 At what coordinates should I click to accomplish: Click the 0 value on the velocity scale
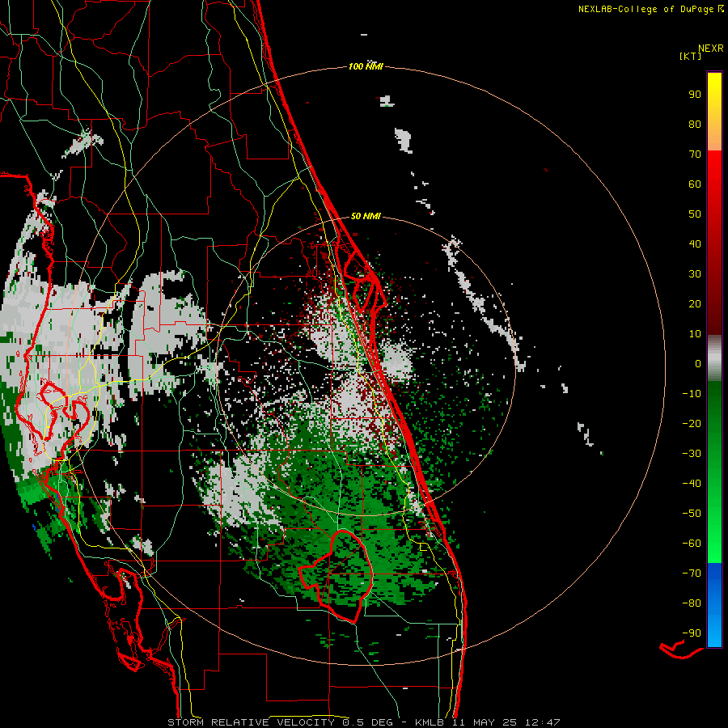[x=698, y=363]
